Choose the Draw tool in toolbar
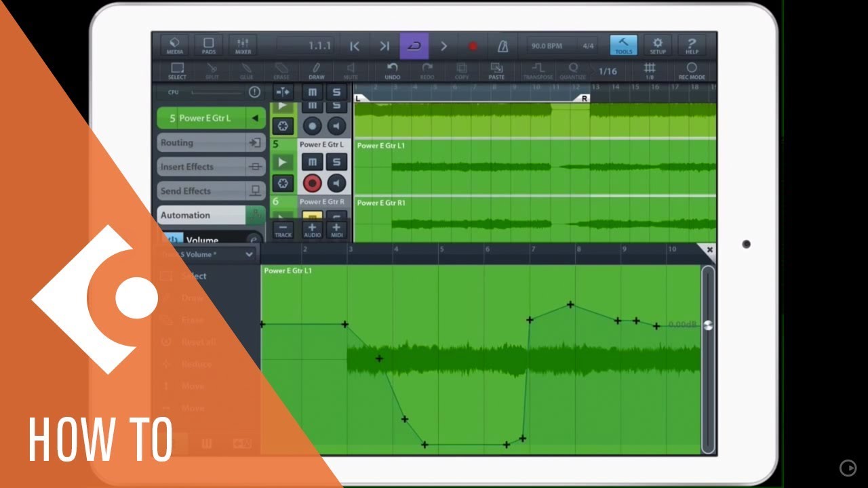The image size is (868, 488). point(317,70)
